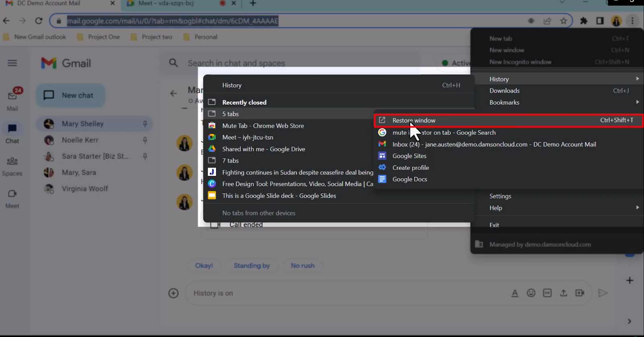Click the three-dot Chrome menu icon
The image size is (644, 337).
(633, 21)
